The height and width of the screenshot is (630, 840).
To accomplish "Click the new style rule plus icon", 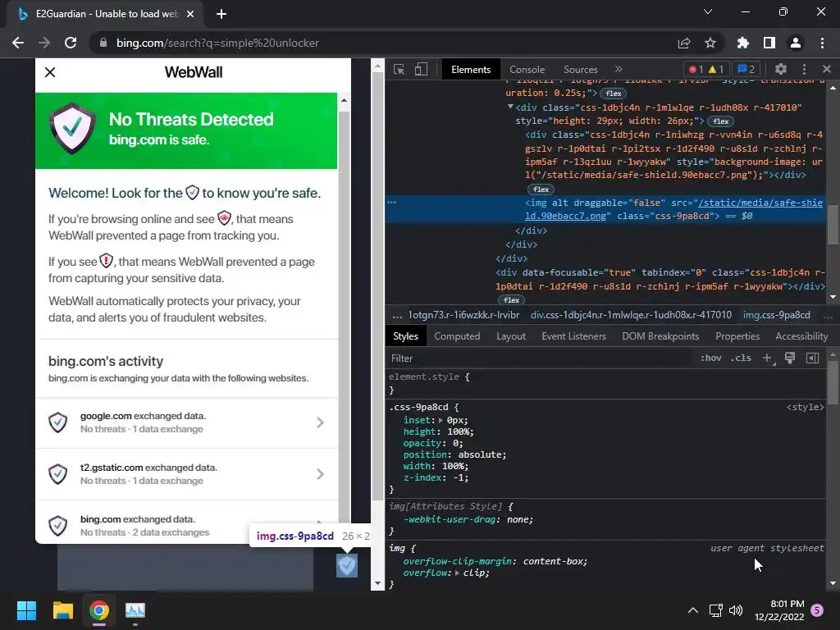I will tap(768, 358).
